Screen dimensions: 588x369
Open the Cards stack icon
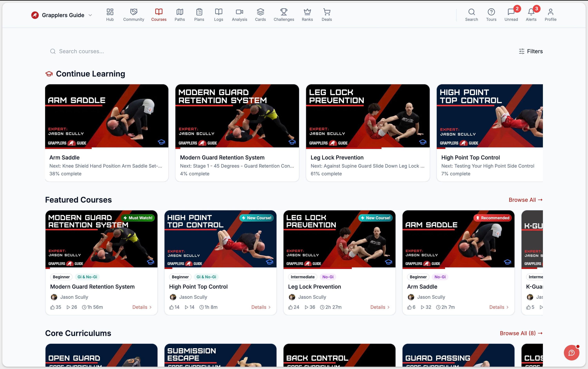260,12
